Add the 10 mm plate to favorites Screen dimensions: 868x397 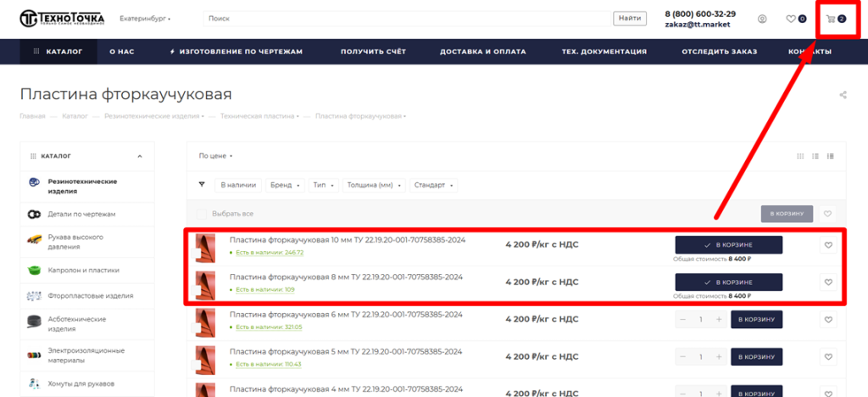(828, 245)
